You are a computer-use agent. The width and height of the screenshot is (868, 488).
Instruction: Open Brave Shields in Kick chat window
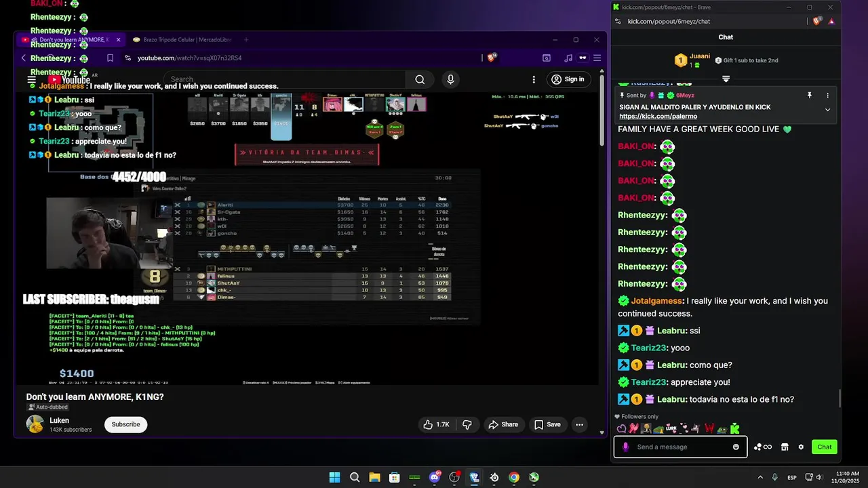[818, 21]
